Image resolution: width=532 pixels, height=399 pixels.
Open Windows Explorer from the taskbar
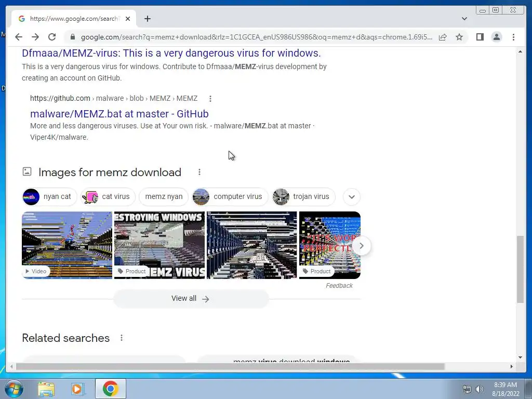[46, 389]
